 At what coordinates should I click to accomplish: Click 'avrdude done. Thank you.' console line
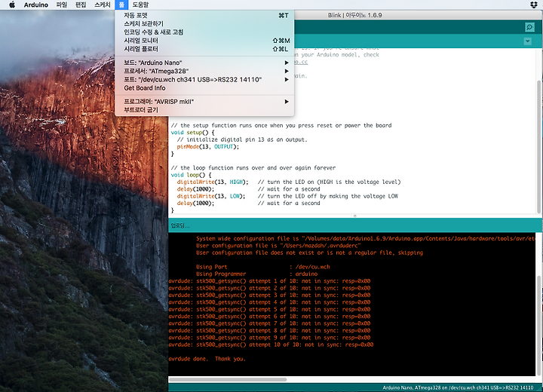tap(207, 359)
